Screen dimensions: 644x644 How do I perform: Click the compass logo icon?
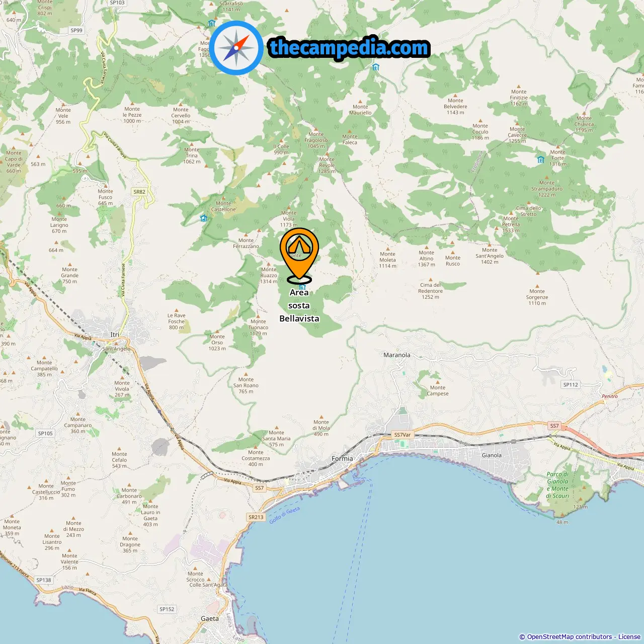(236, 48)
